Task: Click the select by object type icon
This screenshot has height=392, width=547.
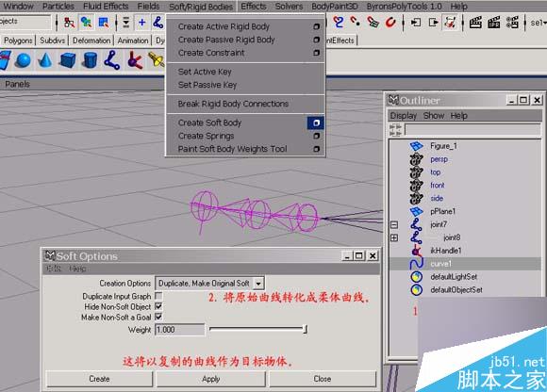Action: [x=86, y=23]
